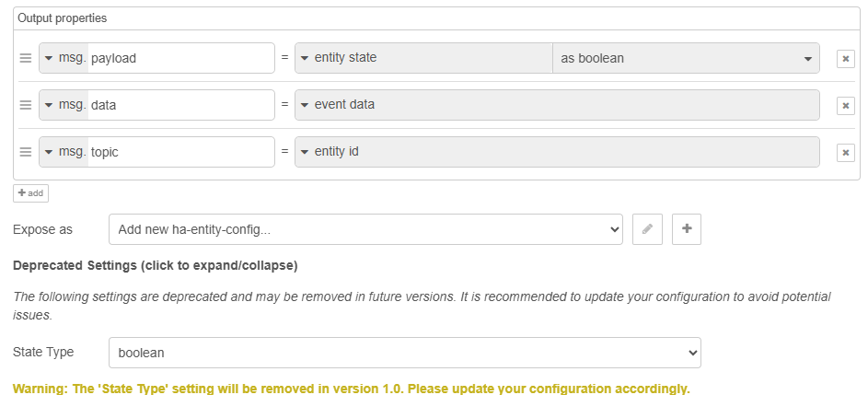868x395 pixels.
Task: Click the drag handle of data row
Action: coord(26,105)
